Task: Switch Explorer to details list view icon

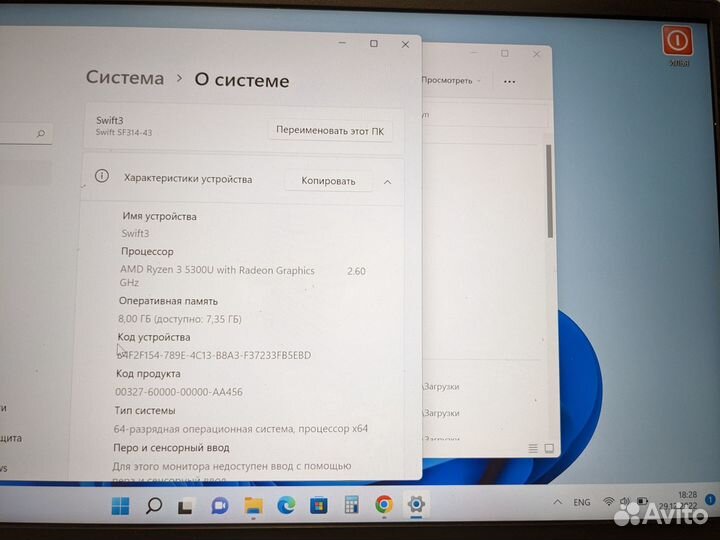Action: click(x=533, y=448)
